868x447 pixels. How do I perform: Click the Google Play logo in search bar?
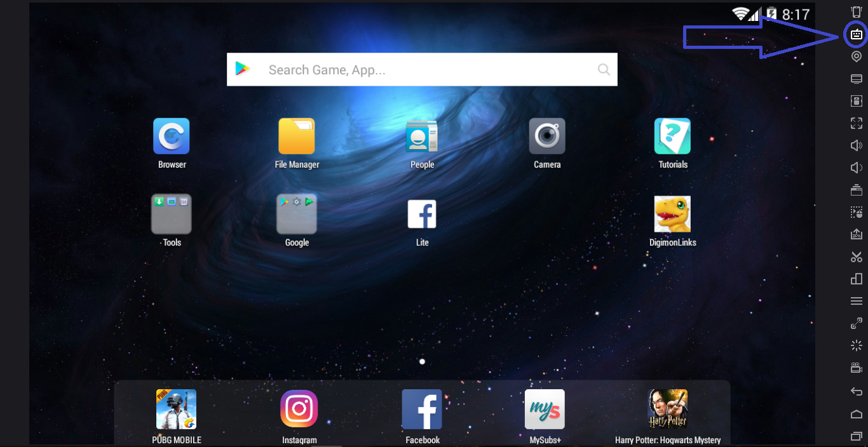tap(242, 69)
